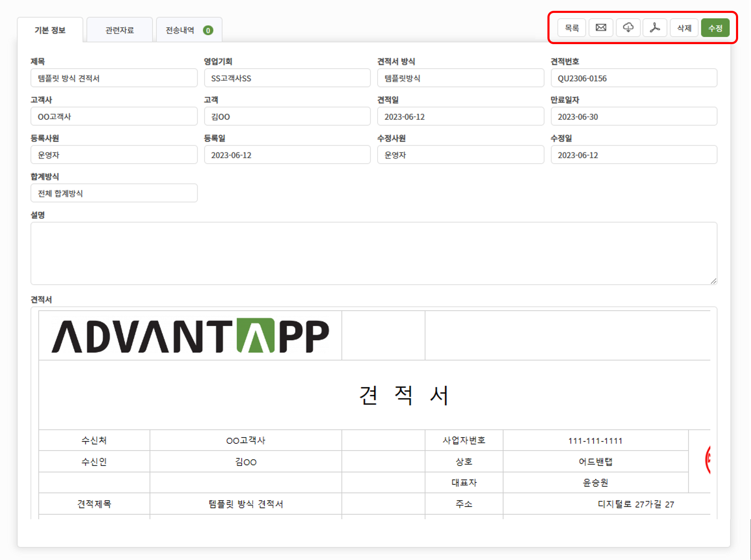Click the 등록일 field 2023-06-12
The height and width of the screenshot is (560, 751).
tap(287, 154)
